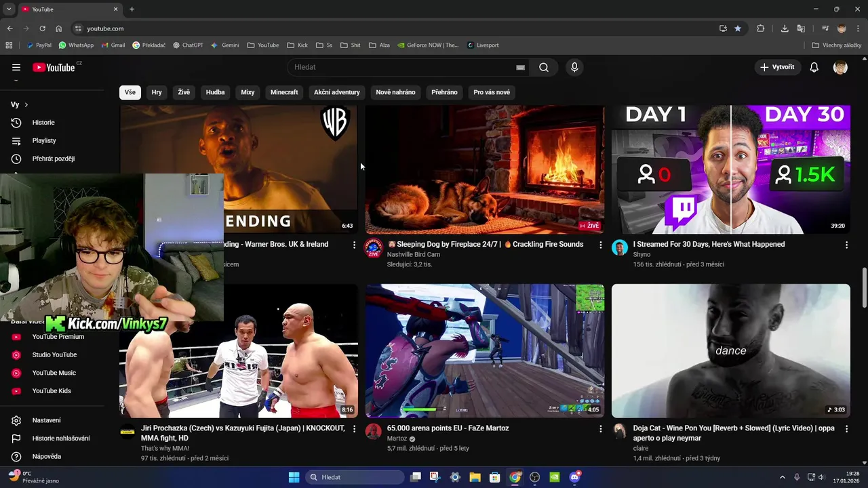Open the ChatGPT bookmark

point(188,45)
